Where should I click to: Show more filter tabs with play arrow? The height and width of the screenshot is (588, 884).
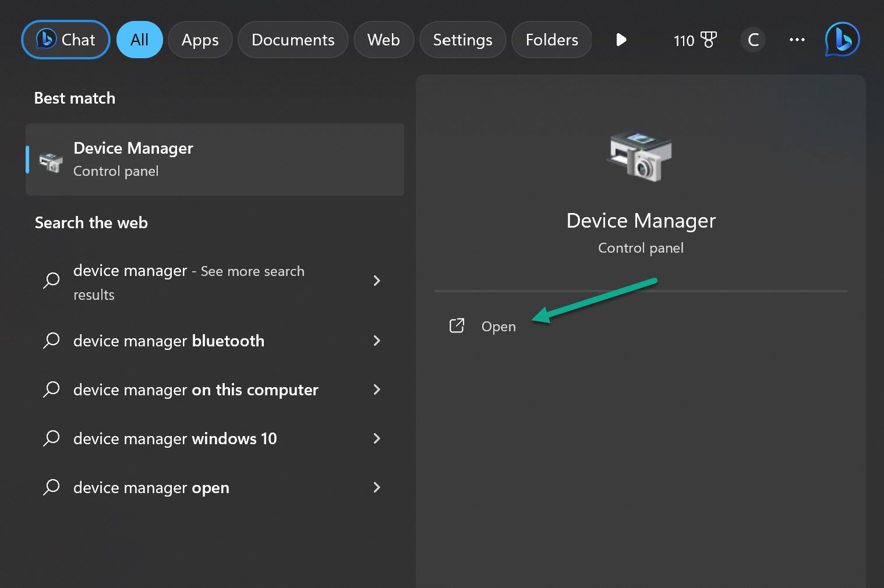click(x=621, y=40)
